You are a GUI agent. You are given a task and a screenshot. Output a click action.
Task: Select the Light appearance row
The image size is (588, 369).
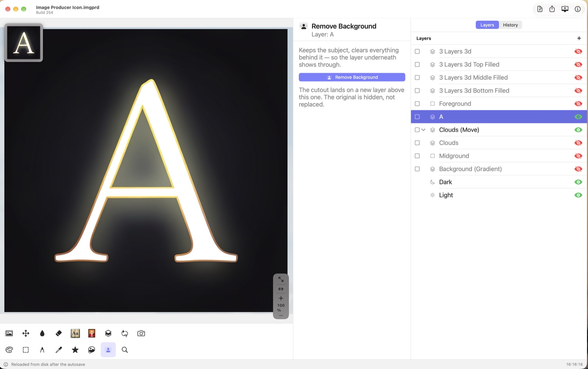499,195
